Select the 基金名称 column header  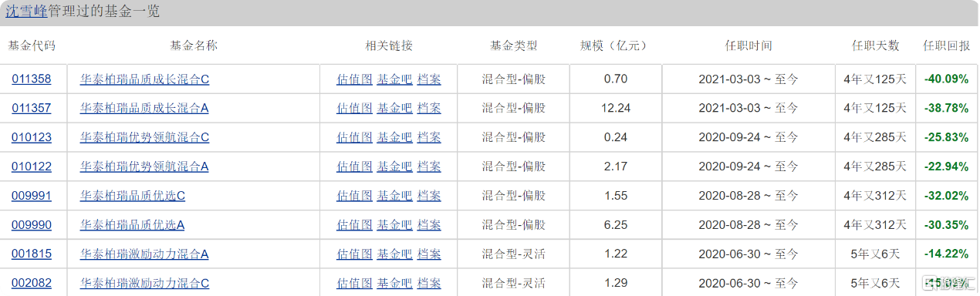coord(194,45)
